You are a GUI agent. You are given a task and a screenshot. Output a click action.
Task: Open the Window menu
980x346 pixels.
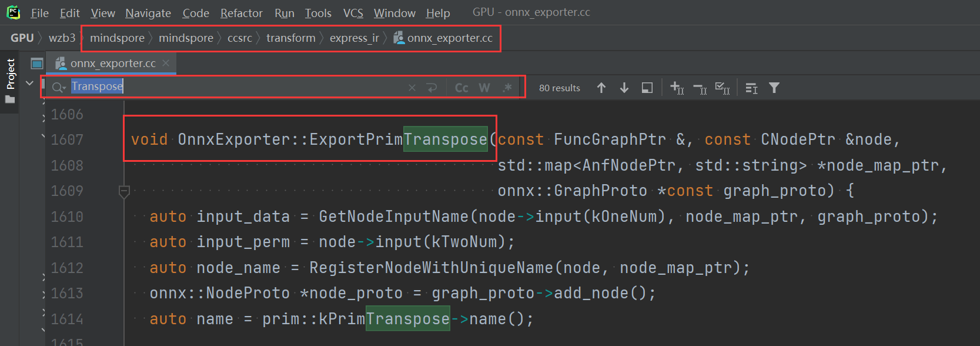pos(394,13)
